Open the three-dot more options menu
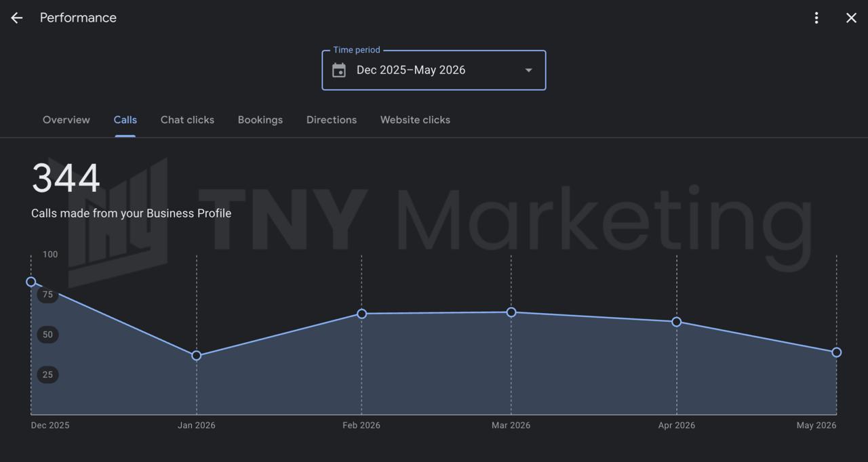Image resolution: width=868 pixels, height=462 pixels. 816,18
